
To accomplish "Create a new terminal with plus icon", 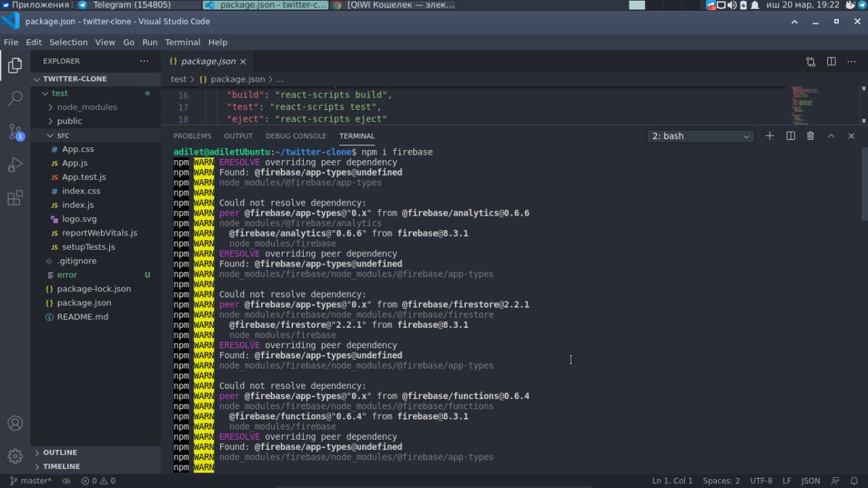I will click(770, 136).
